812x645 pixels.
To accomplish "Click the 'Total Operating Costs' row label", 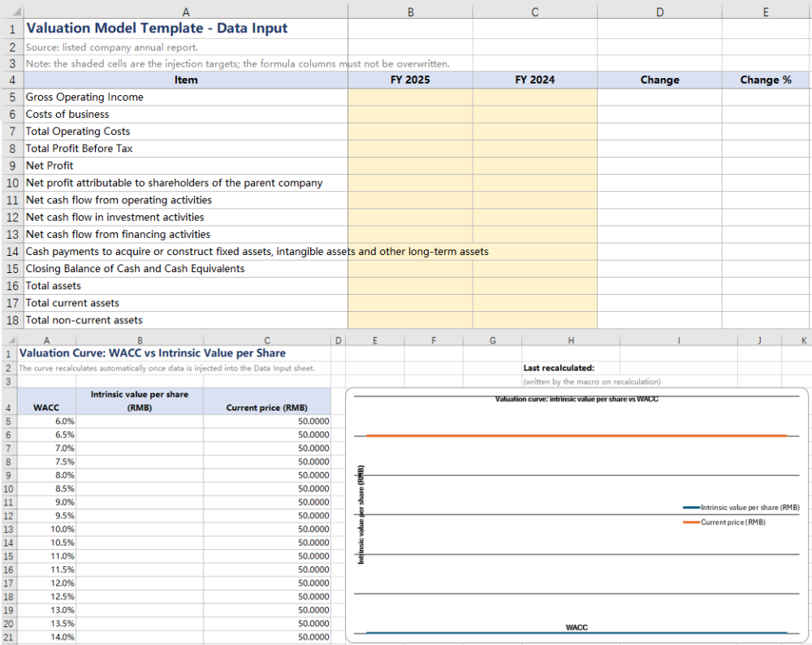I will coord(185,132).
